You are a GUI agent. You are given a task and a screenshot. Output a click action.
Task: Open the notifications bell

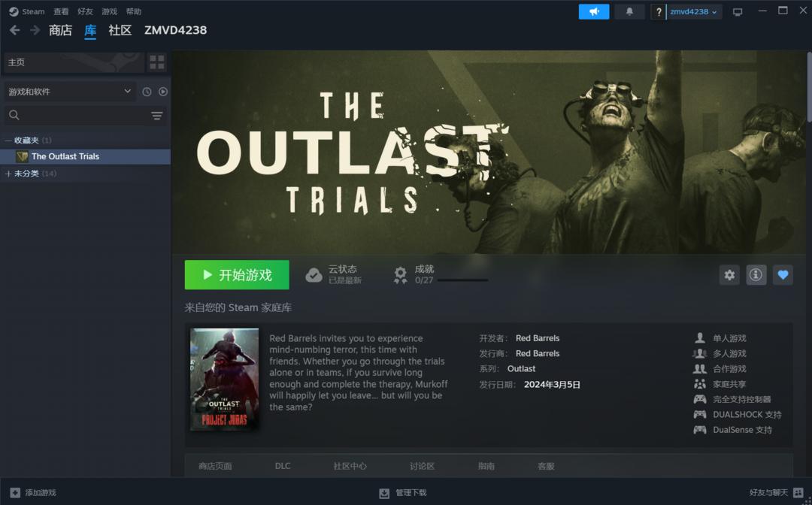[630, 11]
